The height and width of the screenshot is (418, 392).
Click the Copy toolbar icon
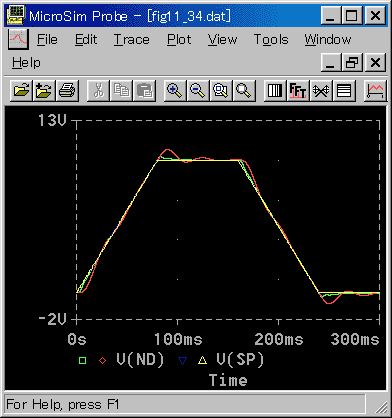(121, 90)
